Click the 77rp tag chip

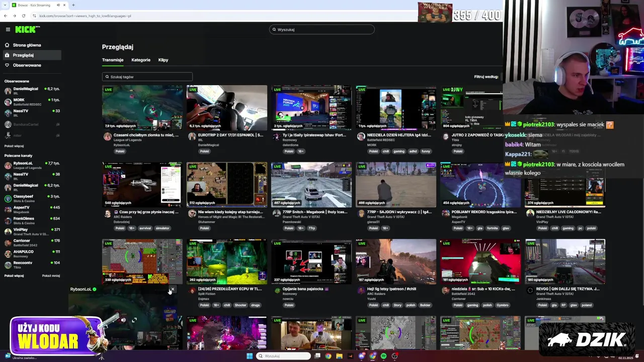[312, 228]
